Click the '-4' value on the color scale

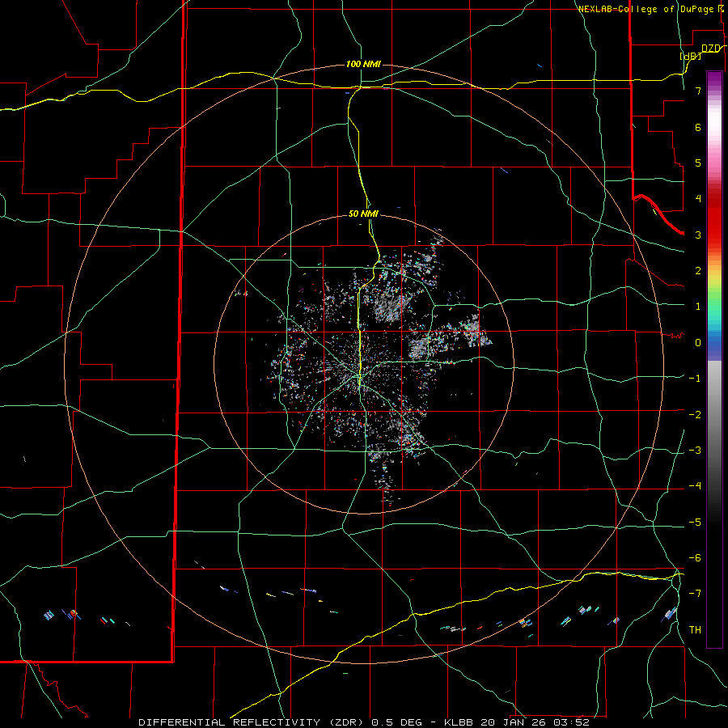pos(695,486)
